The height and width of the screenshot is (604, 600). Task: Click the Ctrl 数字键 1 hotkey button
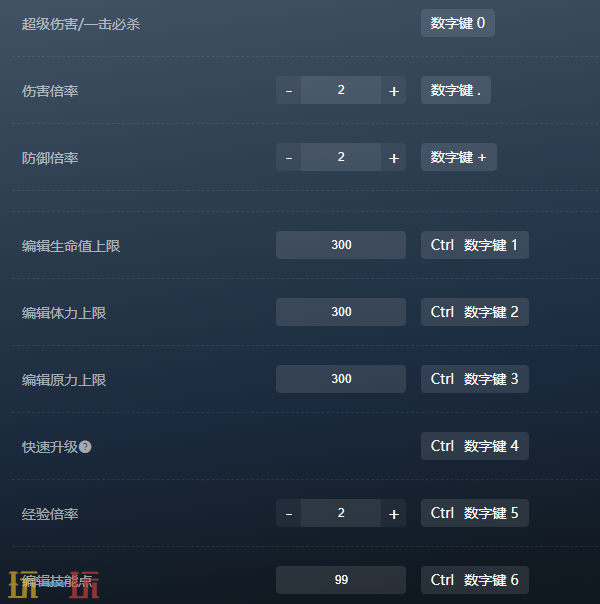point(475,245)
